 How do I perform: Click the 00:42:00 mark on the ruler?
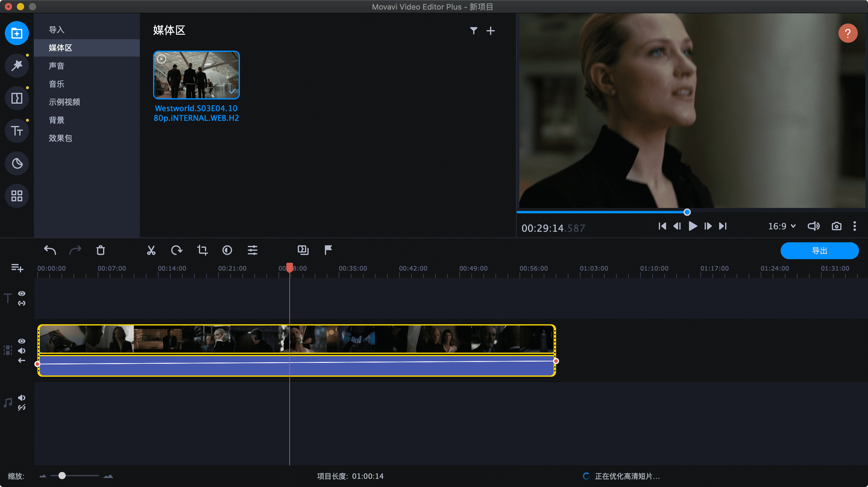point(413,268)
